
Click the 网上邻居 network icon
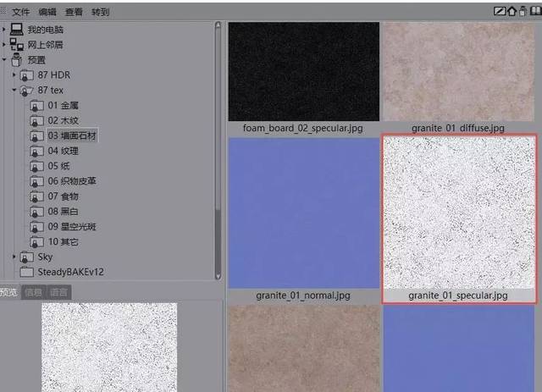tap(16, 45)
